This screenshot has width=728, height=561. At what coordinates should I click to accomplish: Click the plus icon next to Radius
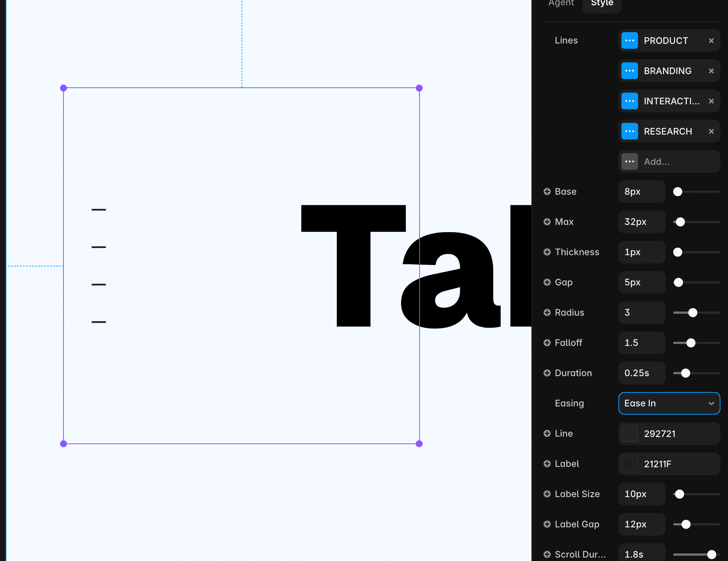pyautogui.click(x=547, y=312)
